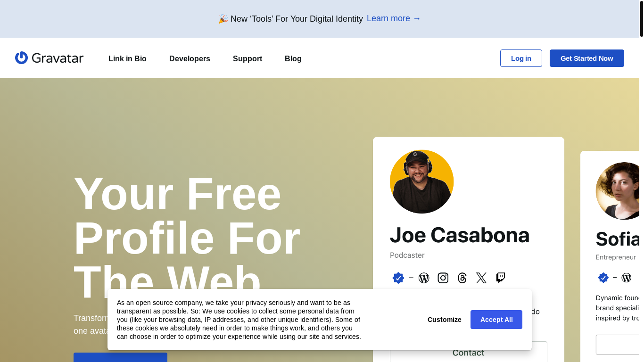Open Joe Casabona's Twitch icon

(x=501, y=278)
